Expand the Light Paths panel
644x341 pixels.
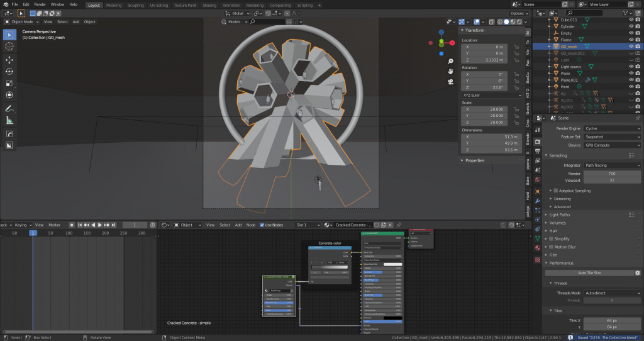pos(559,215)
